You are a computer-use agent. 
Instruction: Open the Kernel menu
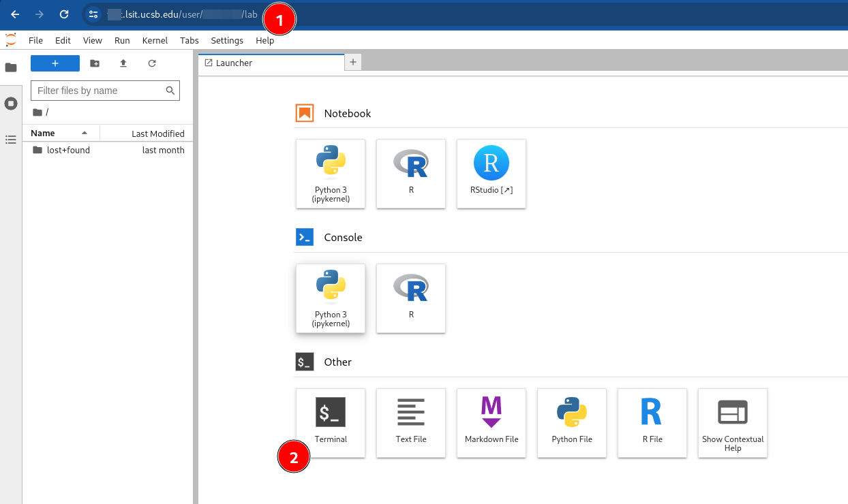155,41
